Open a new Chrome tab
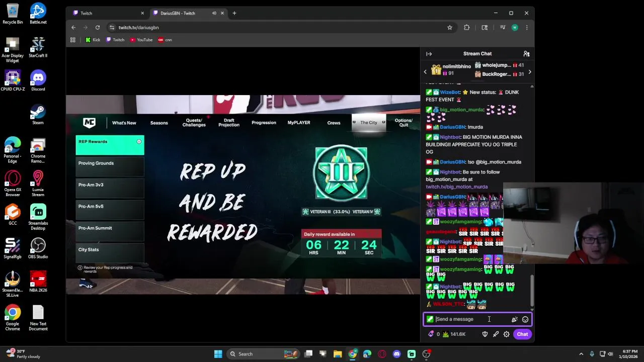The width and height of the screenshot is (644, 362). [x=234, y=13]
